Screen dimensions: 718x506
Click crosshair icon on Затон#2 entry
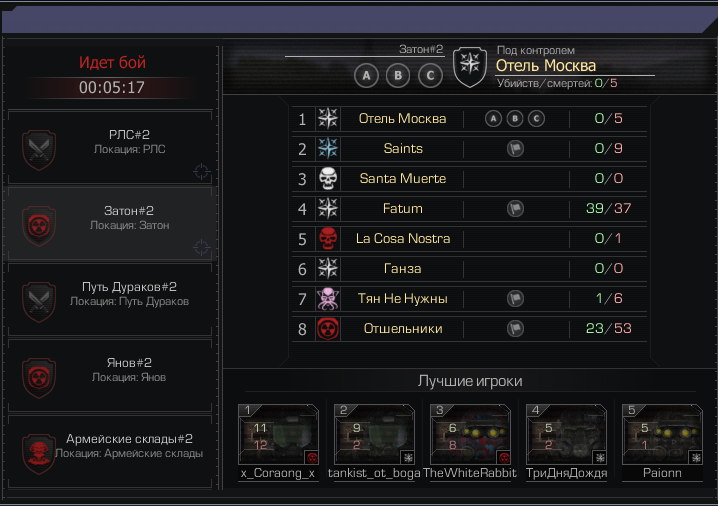(x=201, y=247)
